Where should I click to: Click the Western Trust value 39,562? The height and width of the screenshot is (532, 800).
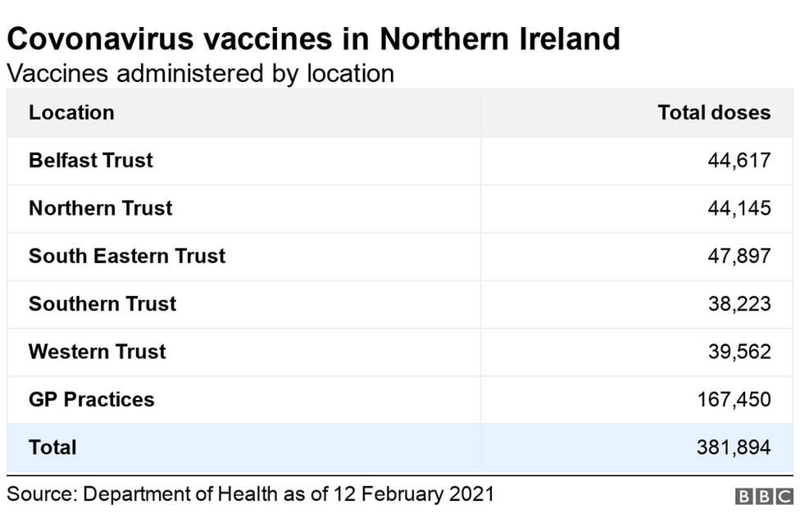coord(739,352)
